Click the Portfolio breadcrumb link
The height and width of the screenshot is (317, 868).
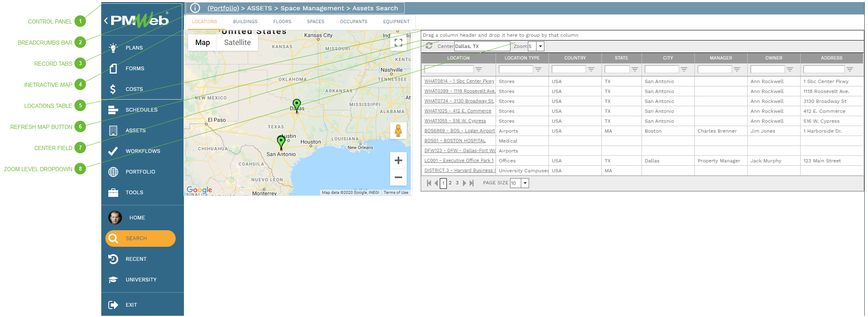[223, 8]
